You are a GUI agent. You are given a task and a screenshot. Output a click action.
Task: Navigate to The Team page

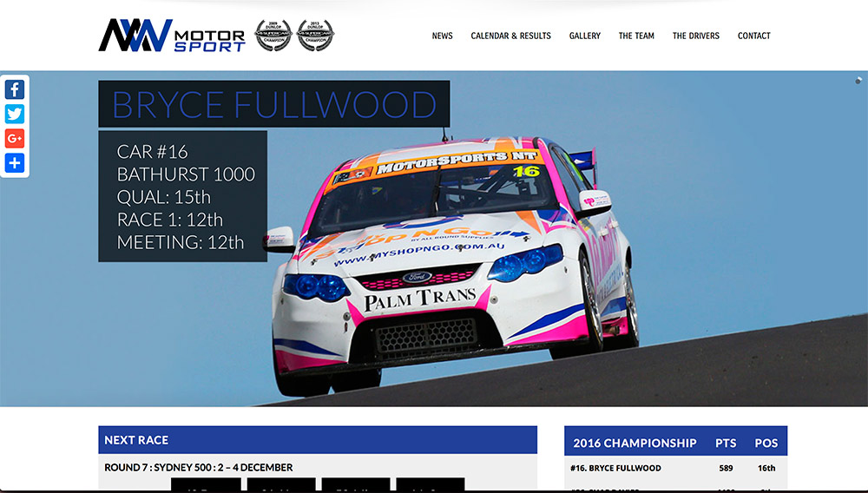pos(636,36)
